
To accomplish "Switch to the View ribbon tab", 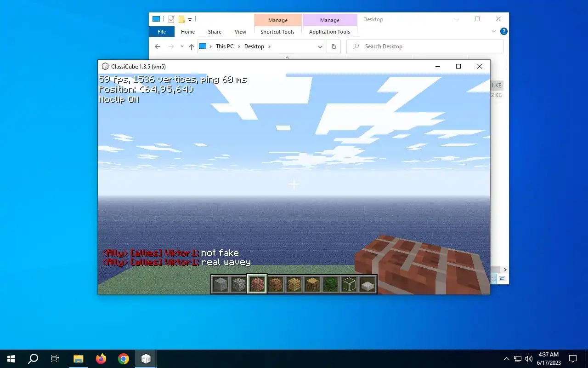I will 241,32.
